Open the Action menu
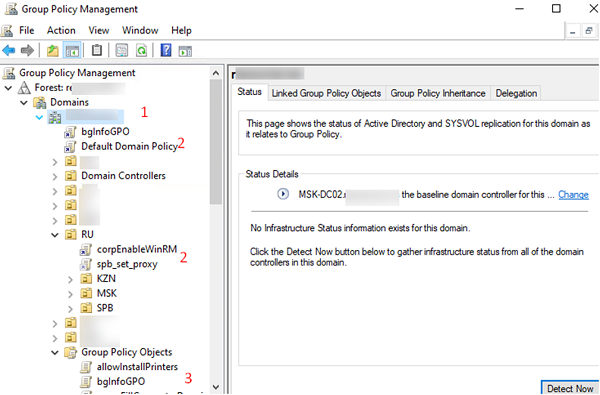The width and height of the screenshot is (600, 395). click(61, 30)
